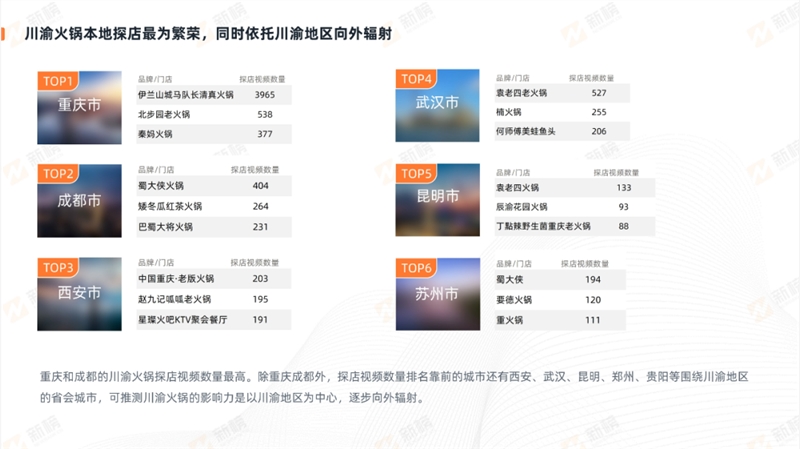Select the blue TOP4 badge

pyautogui.click(x=416, y=79)
